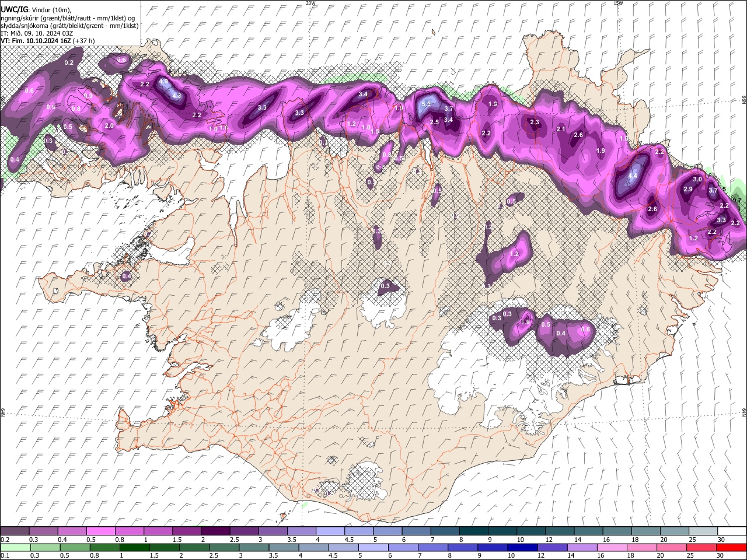Click the 20W longitude label at top
The image size is (747, 560).
pyautogui.click(x=310, y=3)
